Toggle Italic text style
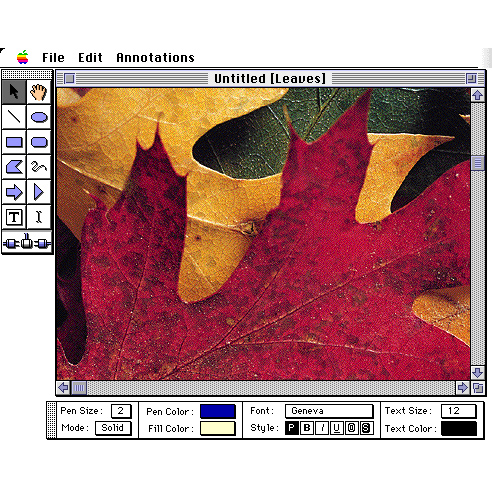Screen dimensions: 492x492 (322, 428)
